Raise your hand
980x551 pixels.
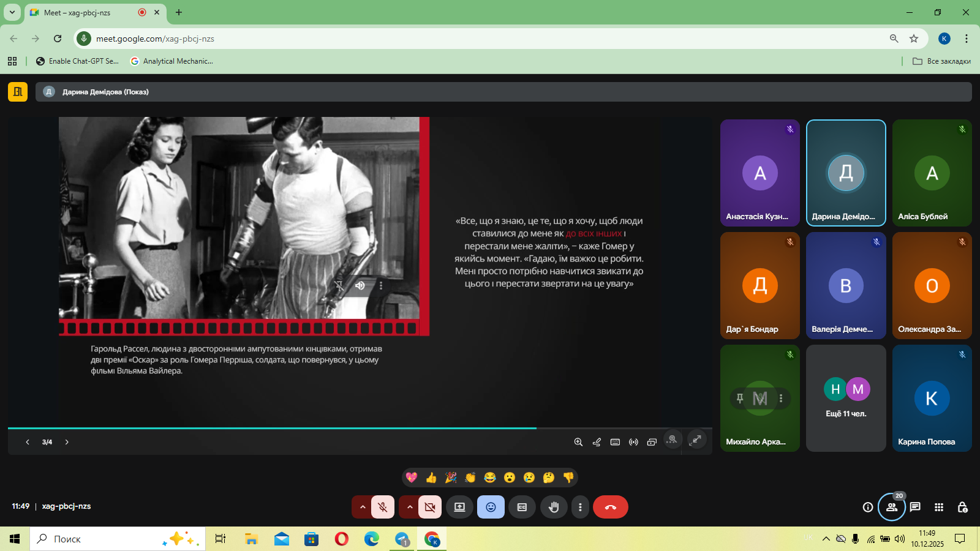pyautogui.click(x=554, y=507)
